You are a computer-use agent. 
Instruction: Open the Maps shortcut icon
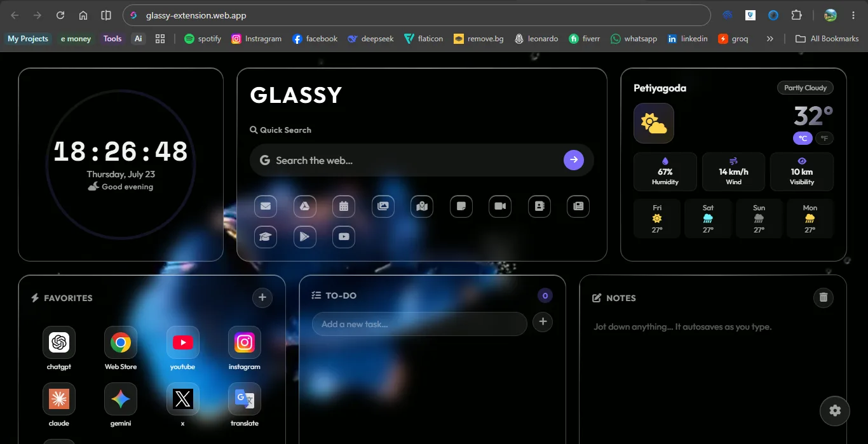coord(422,206)
